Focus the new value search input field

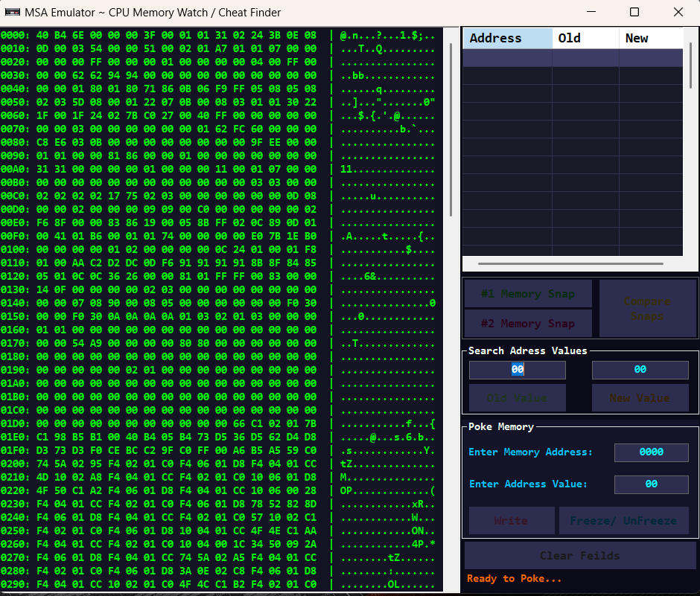[640, 369]
